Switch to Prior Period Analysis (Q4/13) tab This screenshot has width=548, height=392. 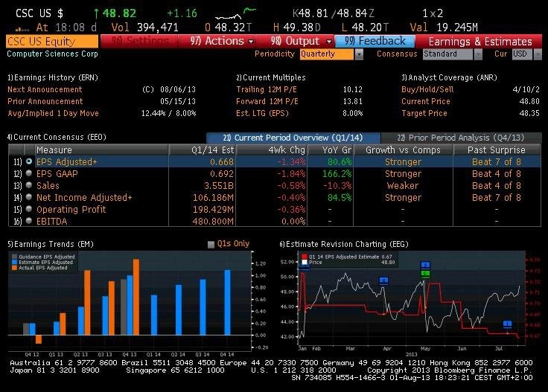(460, 138)
